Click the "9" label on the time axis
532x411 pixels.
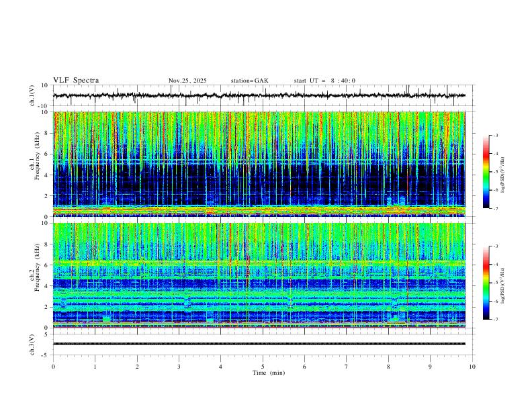[430, 367]
